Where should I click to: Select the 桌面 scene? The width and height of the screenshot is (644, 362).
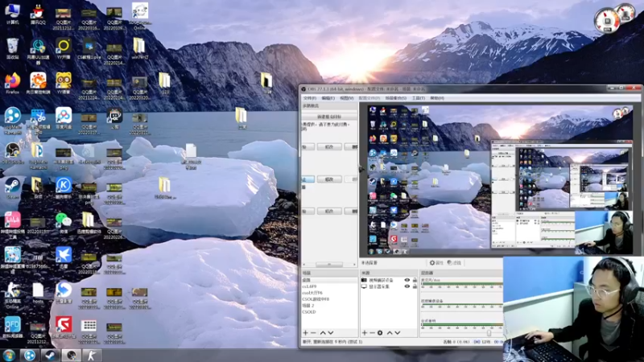tap(329, 280)
